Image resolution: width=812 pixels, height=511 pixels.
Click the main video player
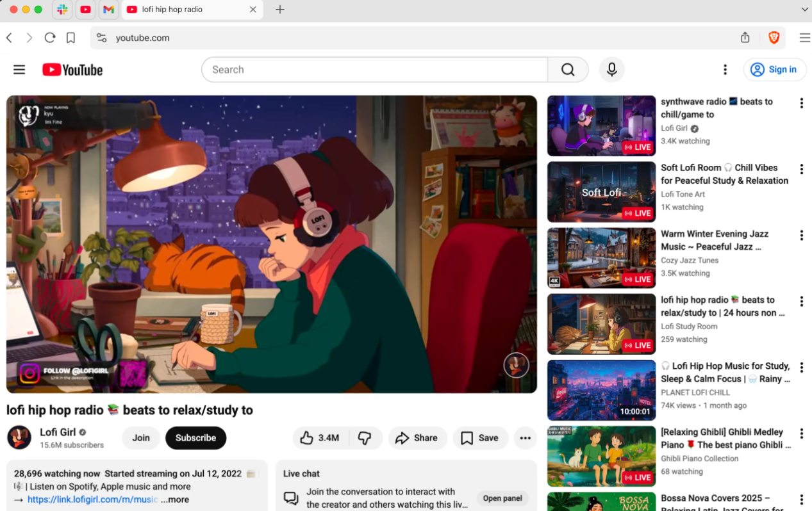coord(272,244)
